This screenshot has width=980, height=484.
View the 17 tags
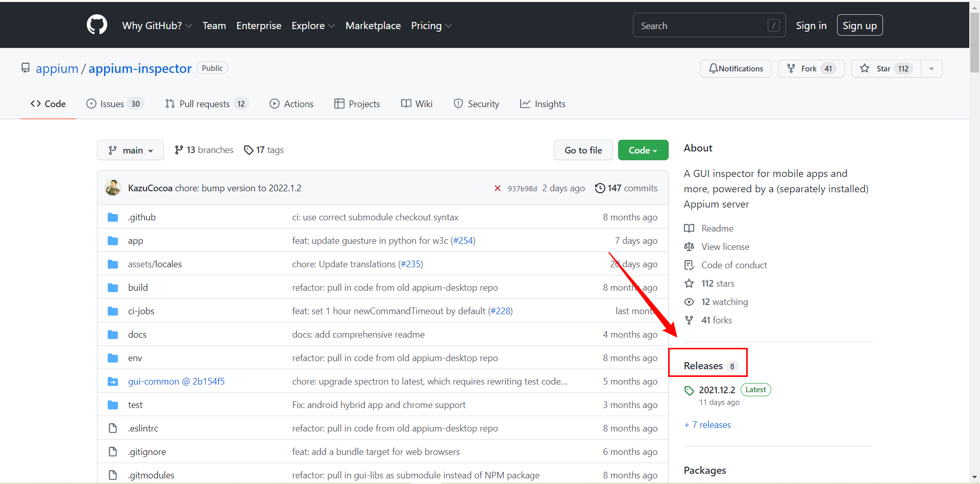(x=263, y=150)
